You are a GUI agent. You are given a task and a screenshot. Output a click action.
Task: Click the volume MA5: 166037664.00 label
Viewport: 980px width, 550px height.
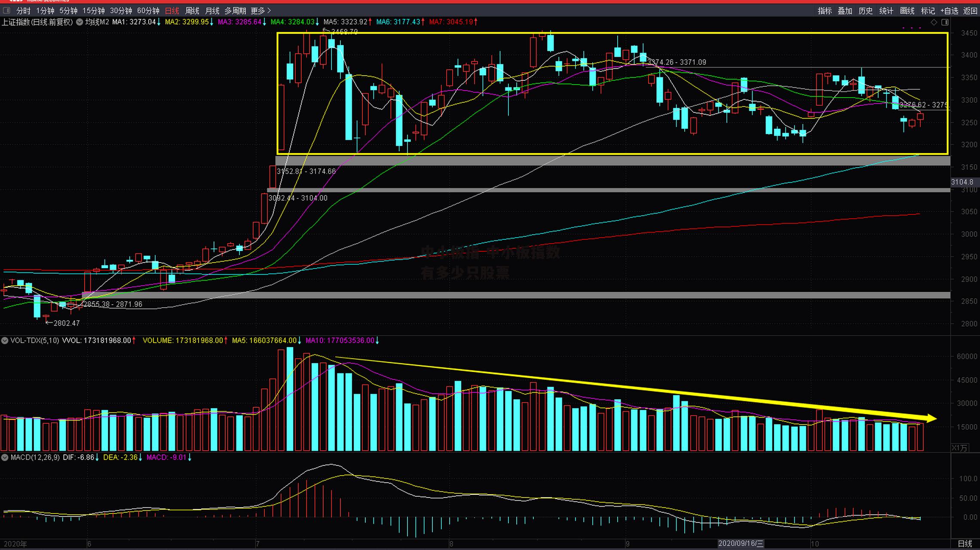[x=264, y=341]
